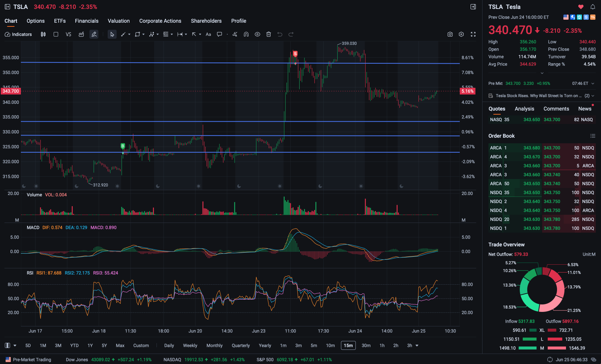
Task: Expand arrow tools dropdown arrow
Action: point(200,34)
